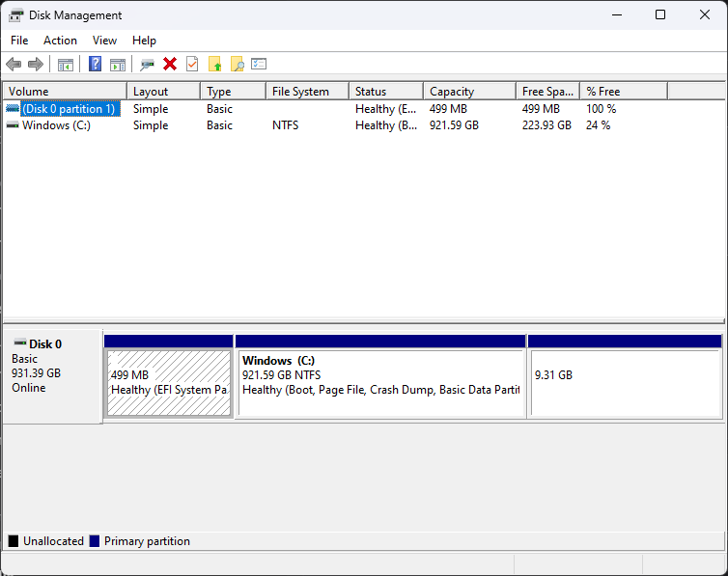Click the Back arrow toolbar icon

click(14, 64)
